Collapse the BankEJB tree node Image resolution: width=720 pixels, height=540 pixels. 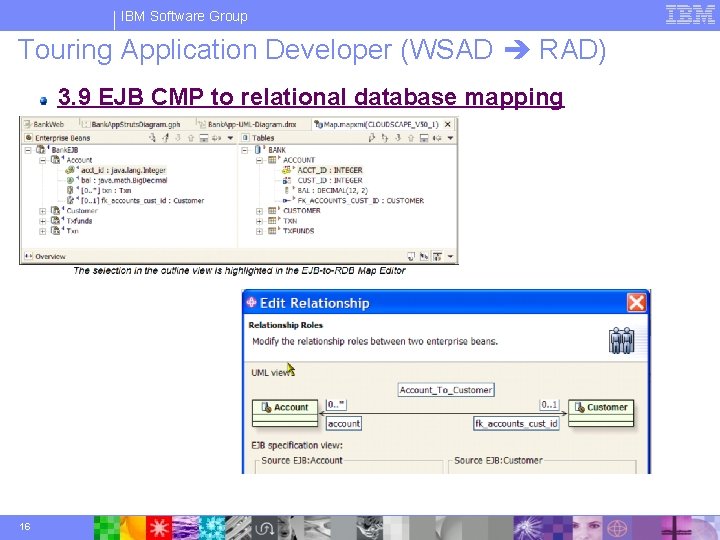tap(28, 150)
